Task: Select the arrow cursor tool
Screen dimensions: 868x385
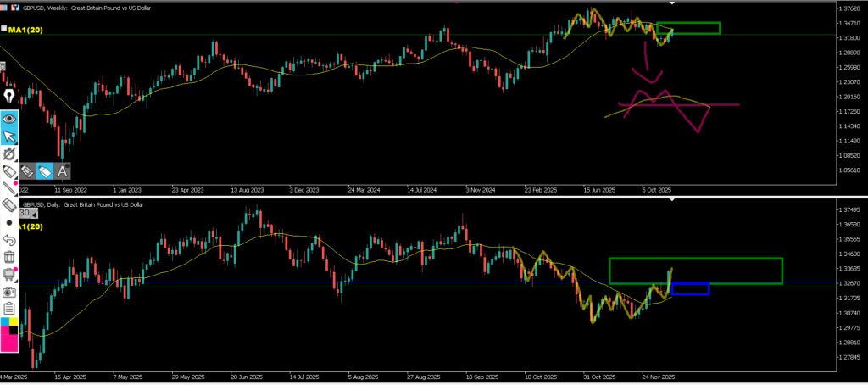Action: pyautogui.click(x=9, y=137)
